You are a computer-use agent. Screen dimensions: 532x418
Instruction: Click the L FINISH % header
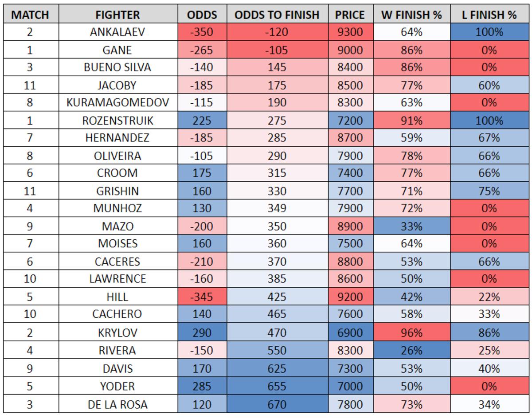point(489,15)
